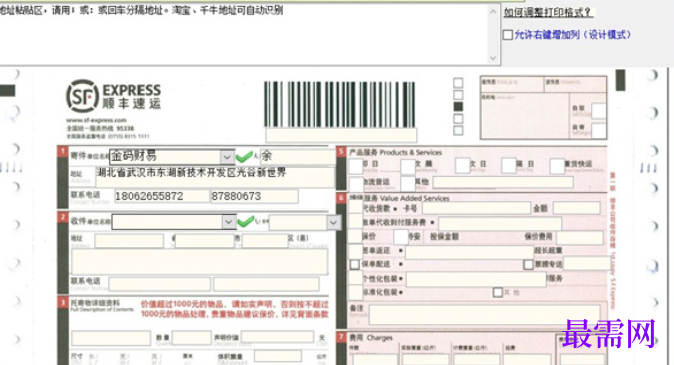674x365 pixels.
Task: Click scroll-up arrow of address paste area
Action: [493, 11]
